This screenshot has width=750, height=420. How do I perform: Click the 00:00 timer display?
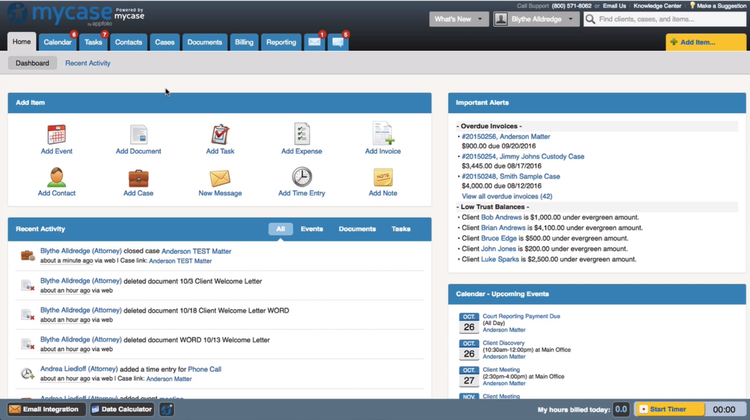[x=724, y=409]
